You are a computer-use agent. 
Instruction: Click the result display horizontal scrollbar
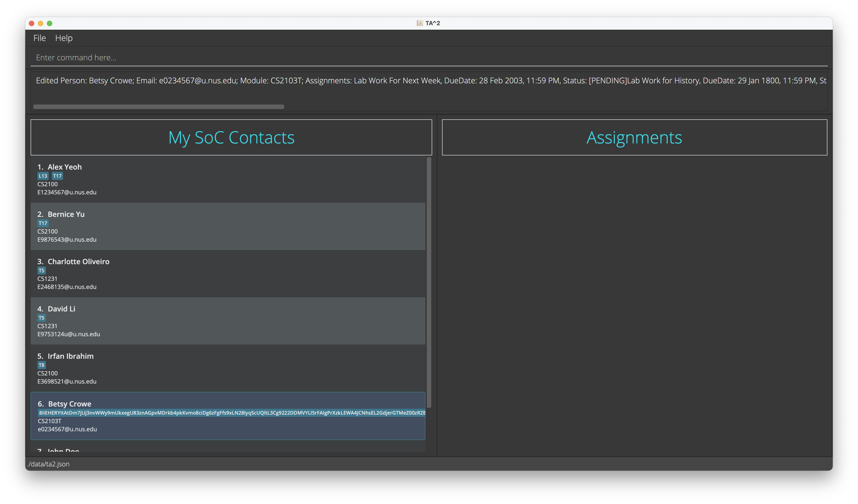[158, 107]
